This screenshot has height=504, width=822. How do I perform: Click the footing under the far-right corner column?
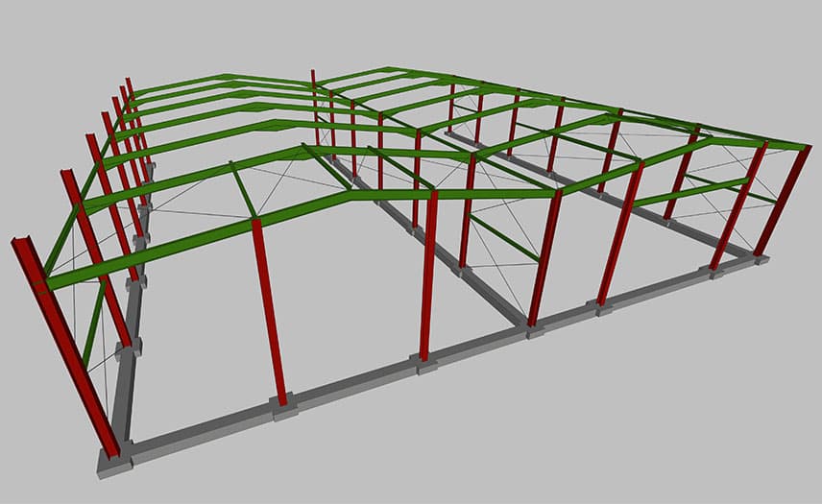(x=764, y=257)
